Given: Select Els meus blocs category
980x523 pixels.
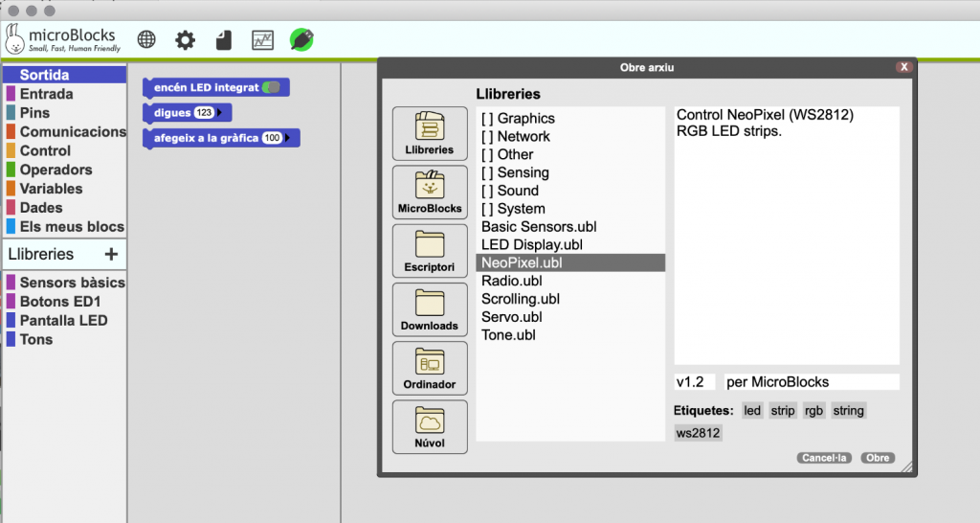Looking at the screenshot, I should pyautogui.click(x=64, y=226).
